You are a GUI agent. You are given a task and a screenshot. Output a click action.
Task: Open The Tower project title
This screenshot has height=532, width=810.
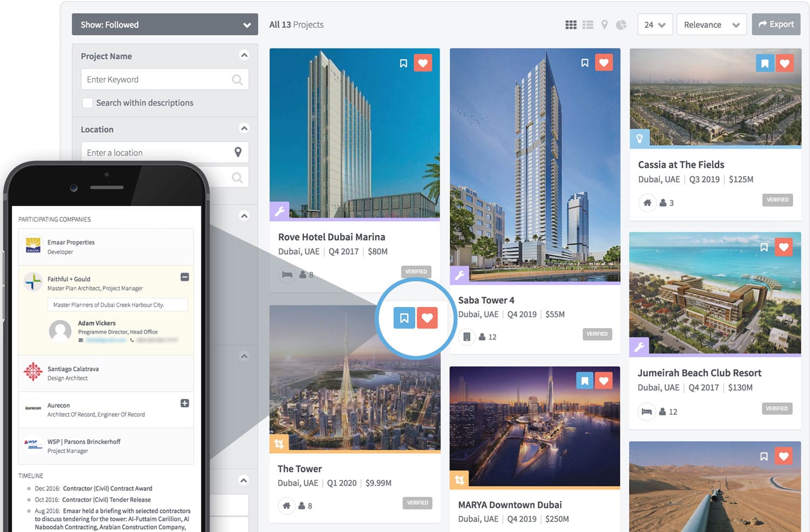pyautogui.click(x=300, y=469)
